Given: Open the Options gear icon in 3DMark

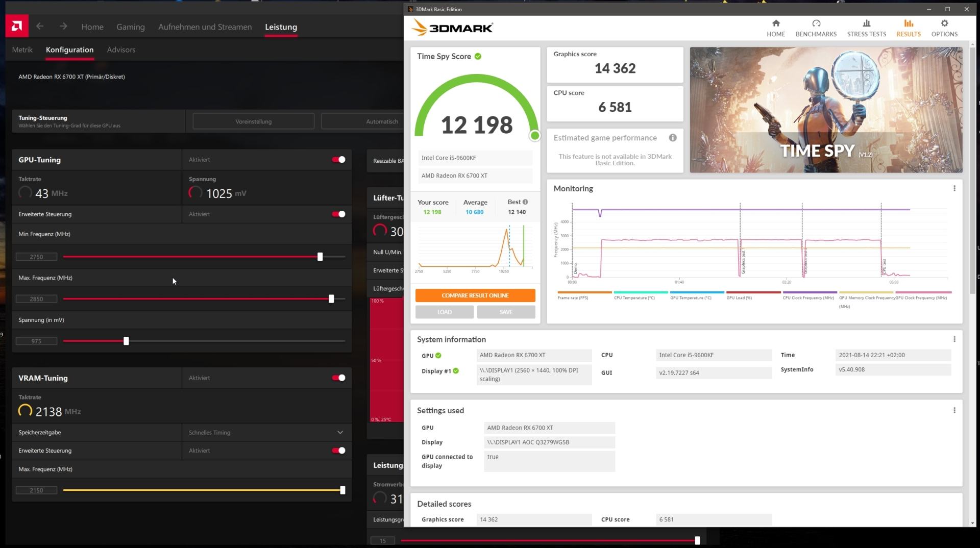Looking at the screenshot, I should coord(944,23).
